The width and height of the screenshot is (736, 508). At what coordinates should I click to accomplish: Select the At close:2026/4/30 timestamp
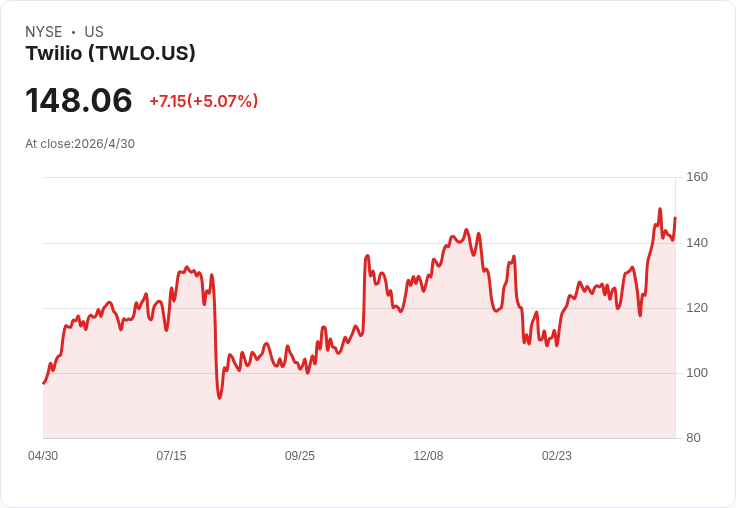(80, 144)
